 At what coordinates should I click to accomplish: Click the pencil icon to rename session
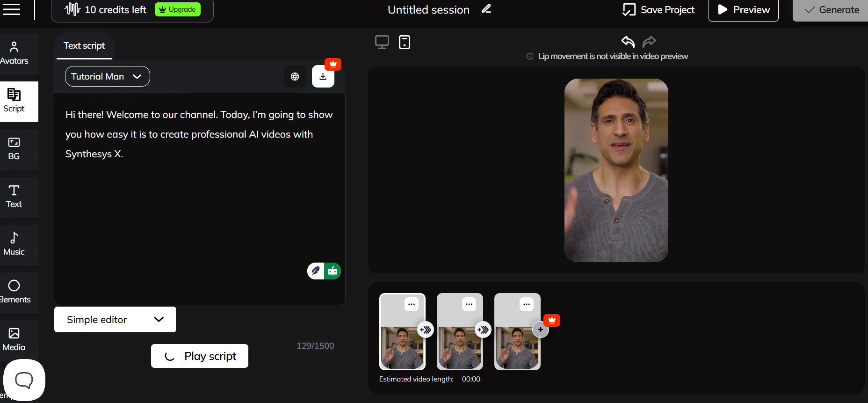coord(486,9)
